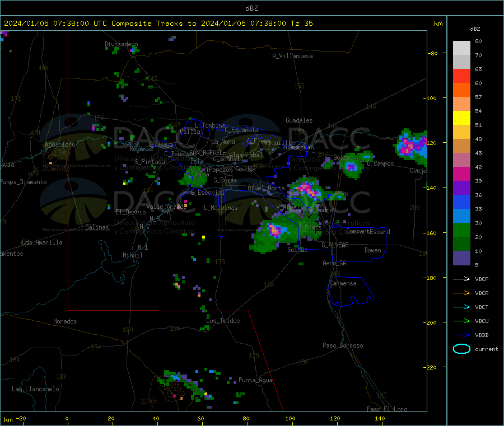The width and height of the screenshot is (504, 426).
Task: Select the 70-80 dBZ light gray swatch
Action: pyautogui.click(x=461, y=48)
